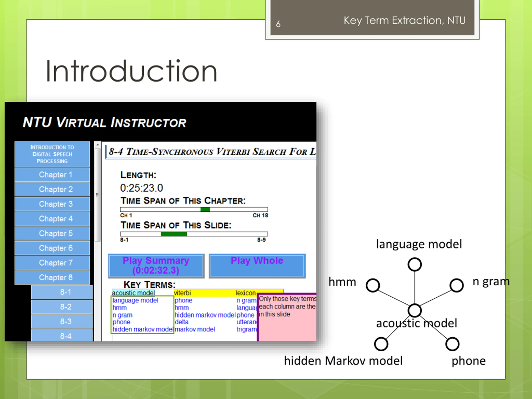Click 'phone' under viterbi column

pos(183,300)
